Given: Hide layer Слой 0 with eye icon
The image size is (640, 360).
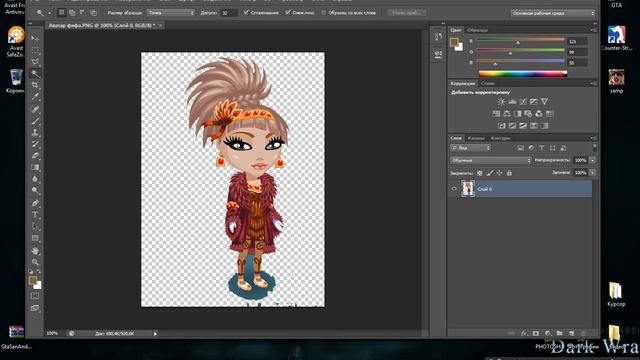Looking at the screenshot, I should click(x=454, y=189).
